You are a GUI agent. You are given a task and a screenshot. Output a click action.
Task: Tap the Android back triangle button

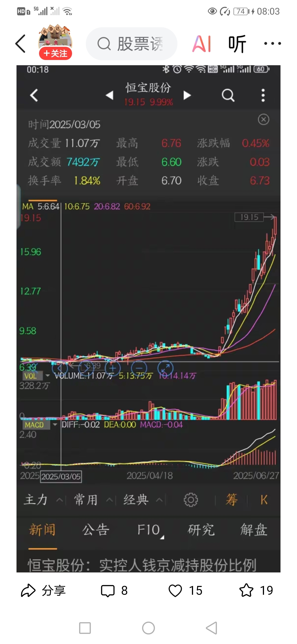pyautogui.click(x=211, y=628)
